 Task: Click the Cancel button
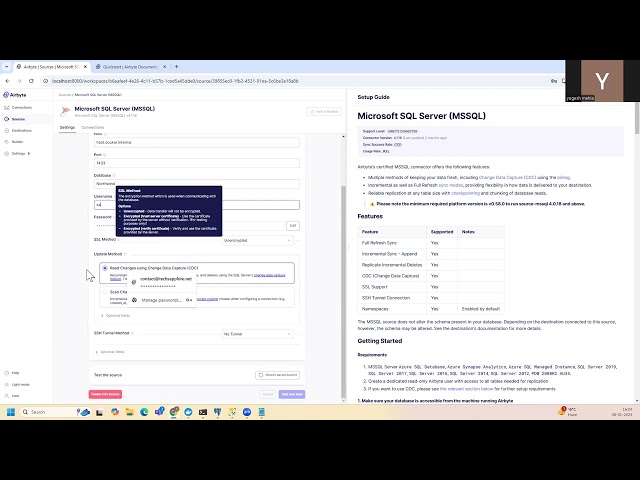[267, 394]
